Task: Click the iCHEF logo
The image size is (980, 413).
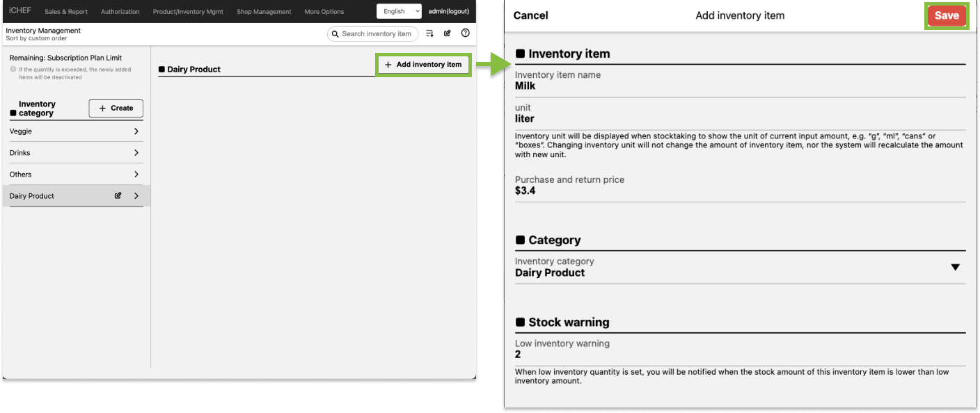Action: point(19,11)
